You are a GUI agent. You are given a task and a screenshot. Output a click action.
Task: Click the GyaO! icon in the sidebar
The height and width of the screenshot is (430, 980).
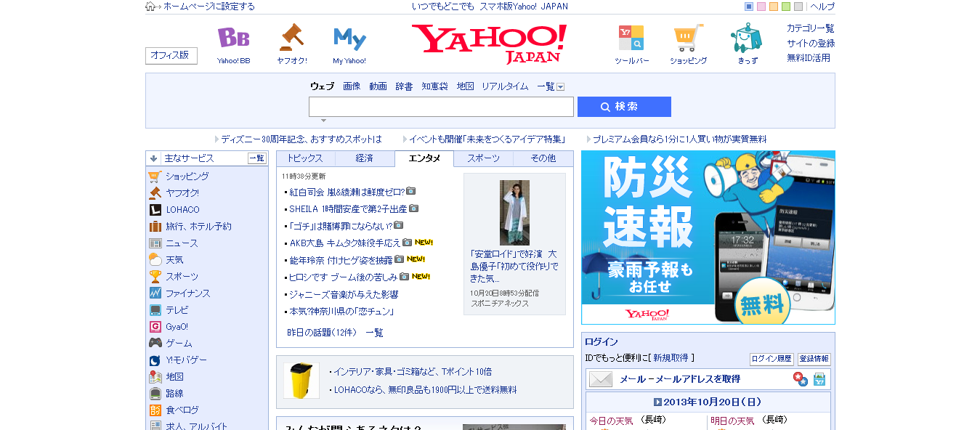(155, 327)
